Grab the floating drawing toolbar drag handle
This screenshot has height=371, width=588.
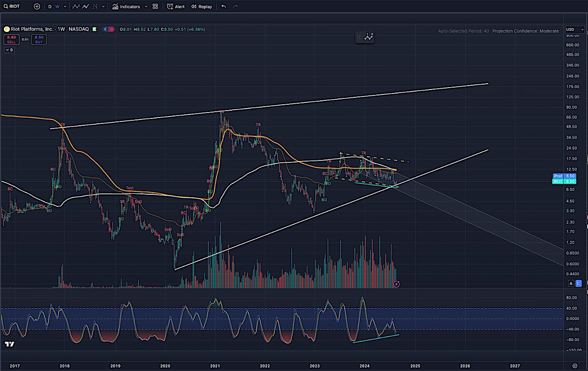coord(359,37)
